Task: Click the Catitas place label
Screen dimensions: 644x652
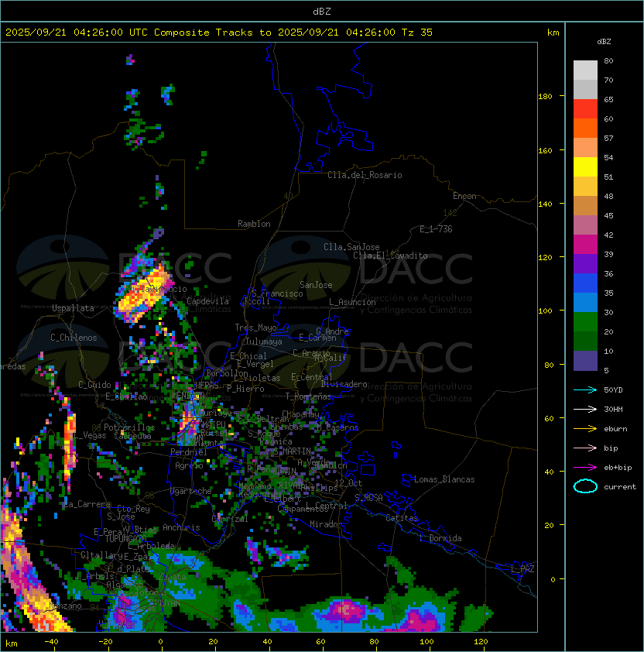Action: click(402, 518)
